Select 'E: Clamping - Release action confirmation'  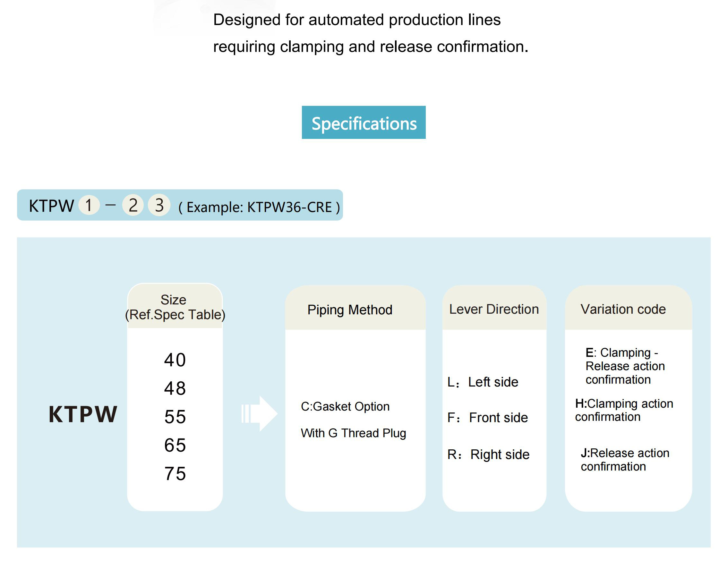coord(625,366)
